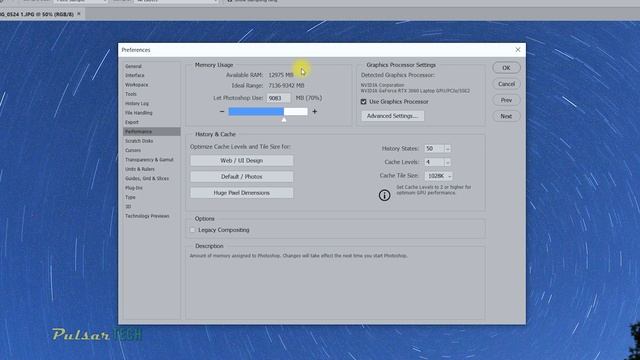This screenshot has height=360, width=640.
Task: Click OK to confirm preferences
Action: point(506,68)
